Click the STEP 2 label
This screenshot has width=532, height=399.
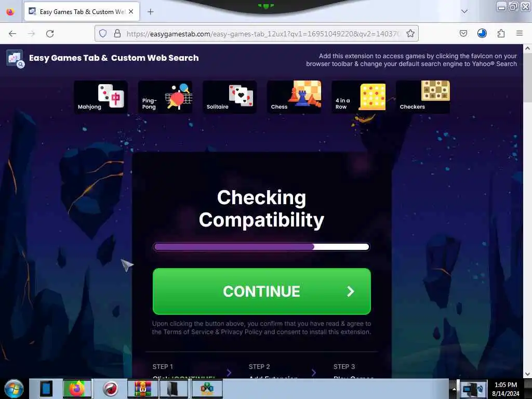pos(259,366)
